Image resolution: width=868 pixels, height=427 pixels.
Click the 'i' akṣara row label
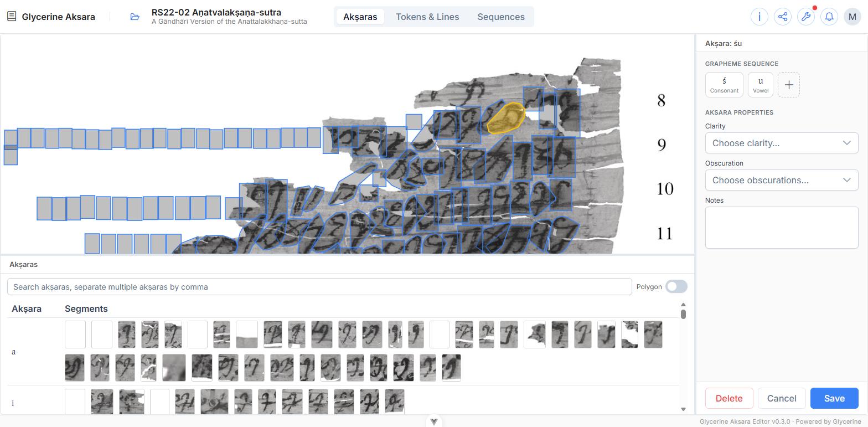(x=13, y=403)
